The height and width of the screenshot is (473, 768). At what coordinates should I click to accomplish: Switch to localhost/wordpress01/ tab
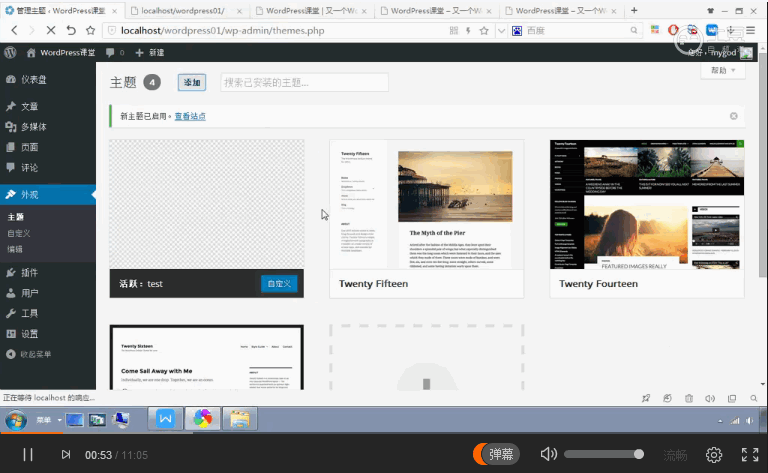pos(186,10)
